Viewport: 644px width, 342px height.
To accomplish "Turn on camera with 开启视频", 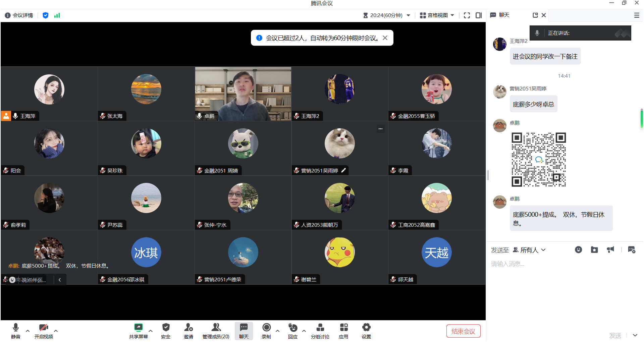I will [44, 330].
